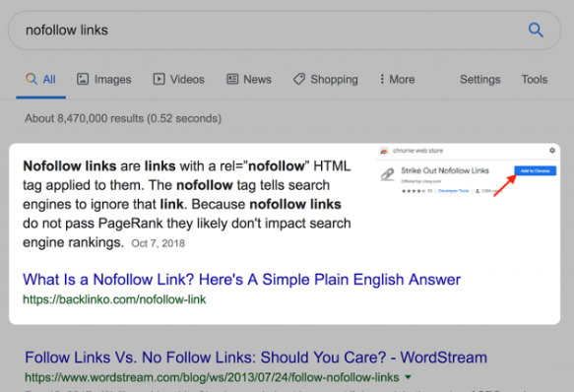Viewport: 574px width, 392px height.
Task: Click the Add to Chrome button in thumbnail
Action: 536,170
